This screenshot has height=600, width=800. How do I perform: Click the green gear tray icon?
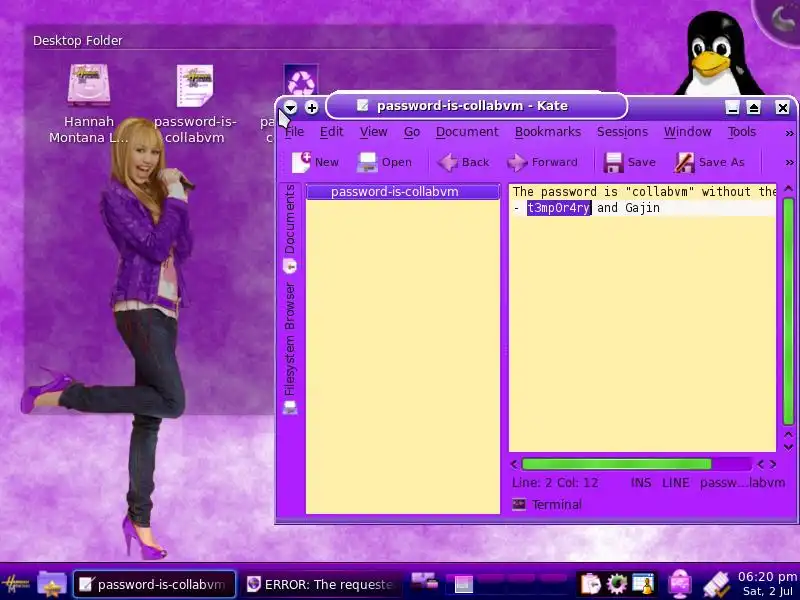617,584
